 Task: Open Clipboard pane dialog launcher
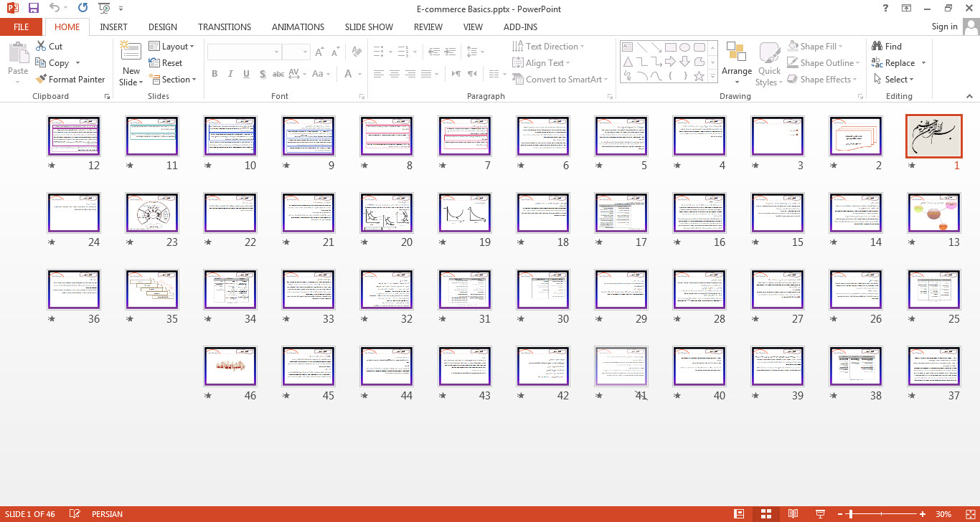(108, 96)
